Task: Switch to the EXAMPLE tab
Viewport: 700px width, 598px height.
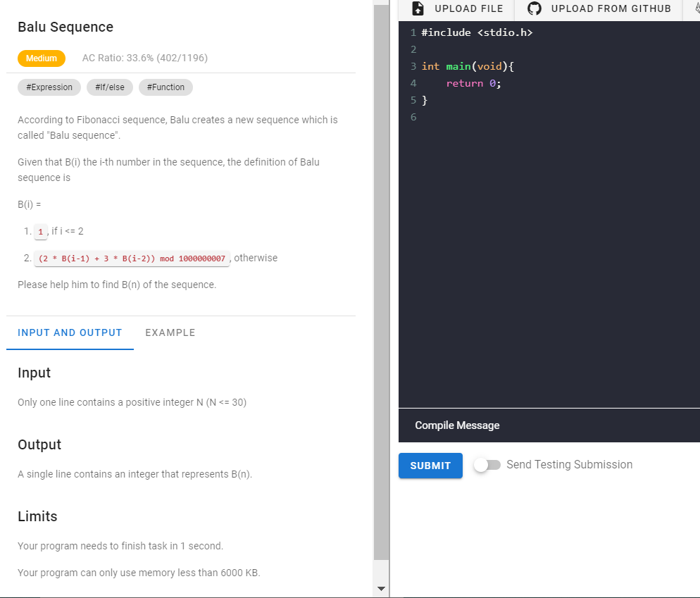Action: [x=170, y=332]
